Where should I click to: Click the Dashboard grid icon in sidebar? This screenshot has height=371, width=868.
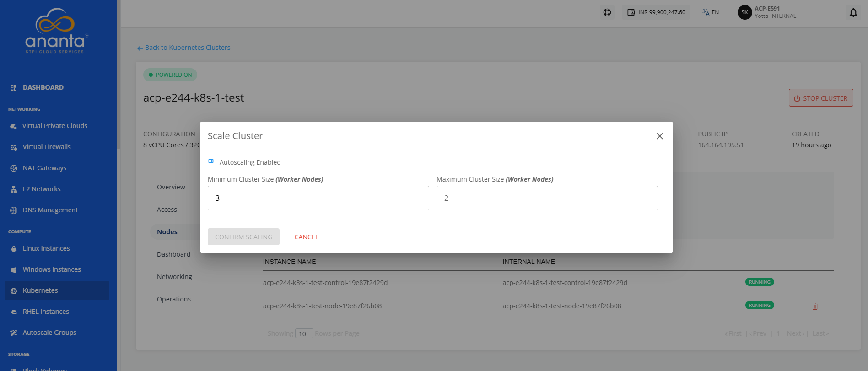tap(14, 87)
